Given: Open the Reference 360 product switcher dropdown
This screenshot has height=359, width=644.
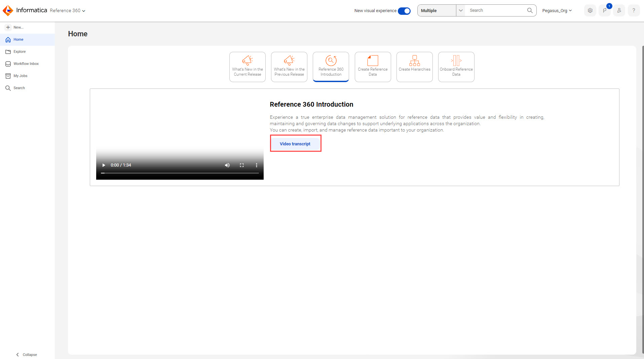Looking at the screenshot, I should coord(68,10).
